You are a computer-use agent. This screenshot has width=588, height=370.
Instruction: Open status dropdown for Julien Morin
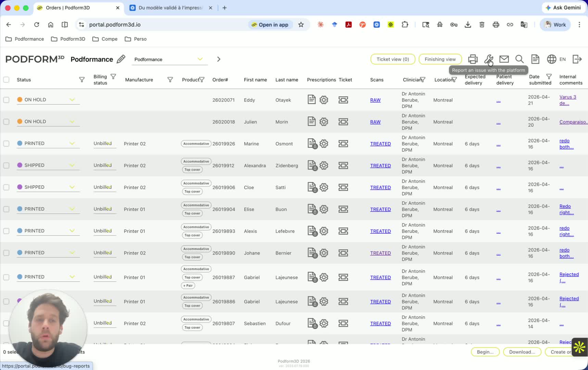pos(48,122)
